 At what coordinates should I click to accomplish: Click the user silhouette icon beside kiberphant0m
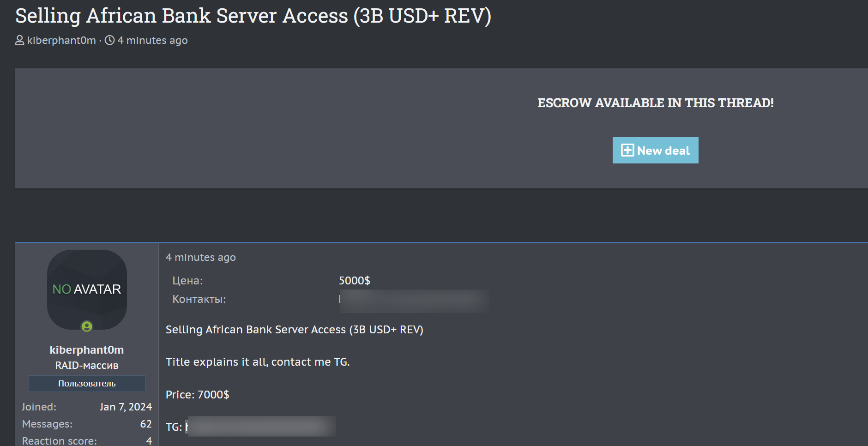[x=19, y=40]
